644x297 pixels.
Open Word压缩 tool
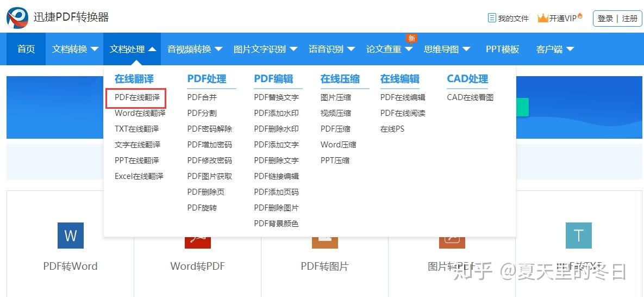(339, 145)
